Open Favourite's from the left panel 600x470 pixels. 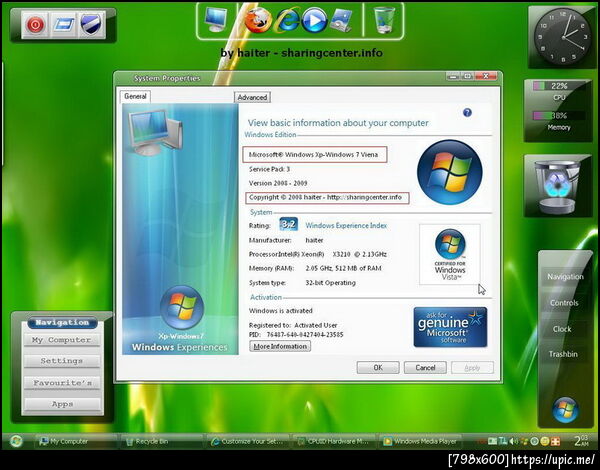point(62,383)
